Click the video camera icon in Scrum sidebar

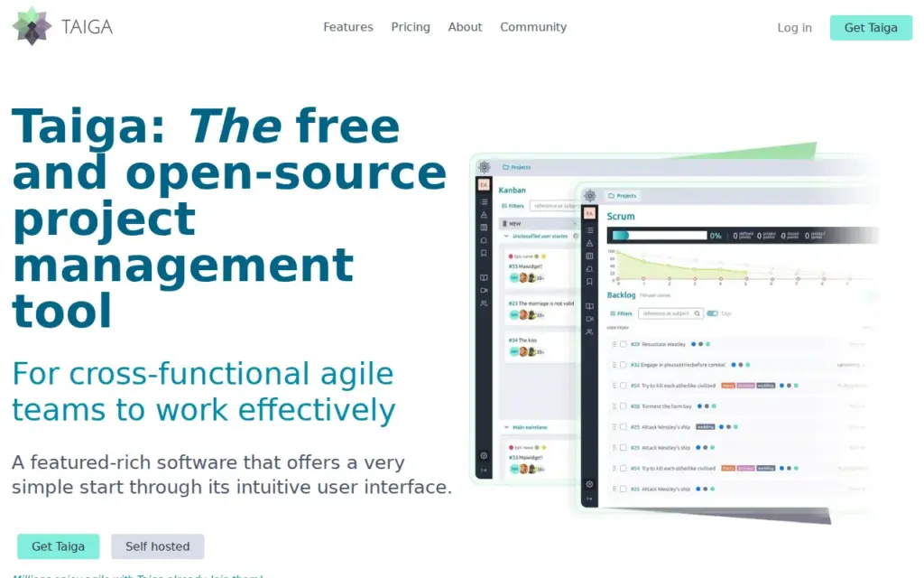pos(589,319)
